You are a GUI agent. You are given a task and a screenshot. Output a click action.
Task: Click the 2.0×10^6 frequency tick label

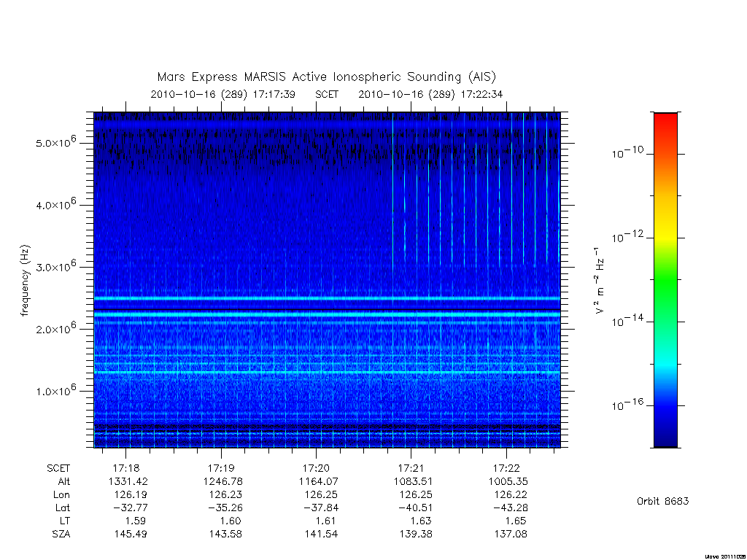pos(55,329)
